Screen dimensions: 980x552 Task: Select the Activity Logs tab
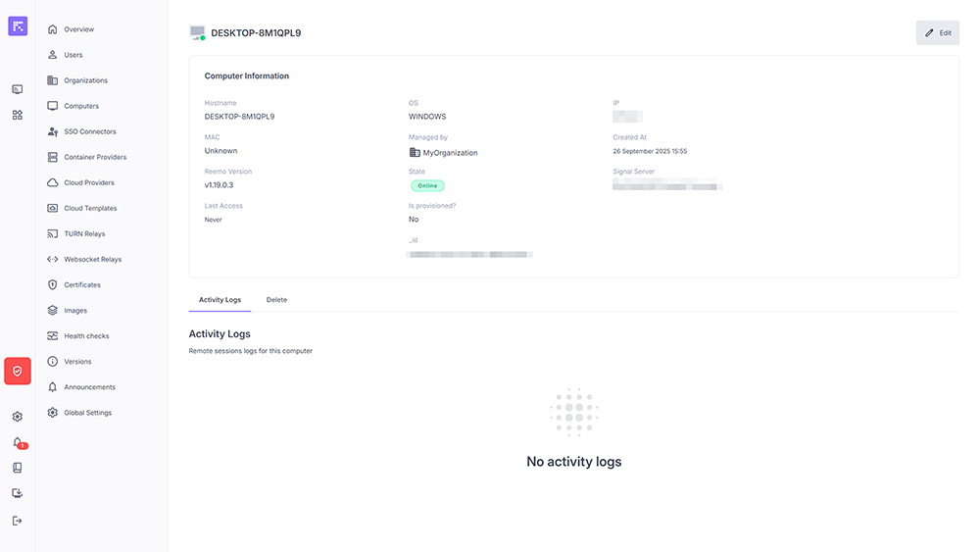pos(220,300)
